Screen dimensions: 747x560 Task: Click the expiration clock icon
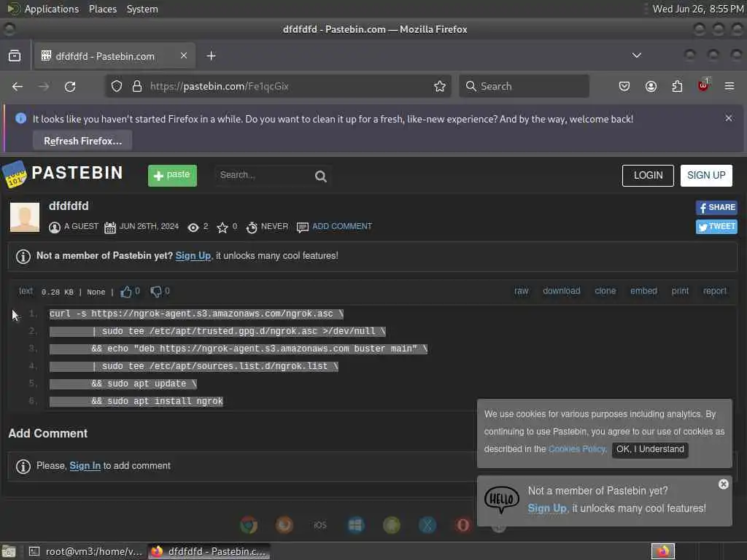coord(252,227)
